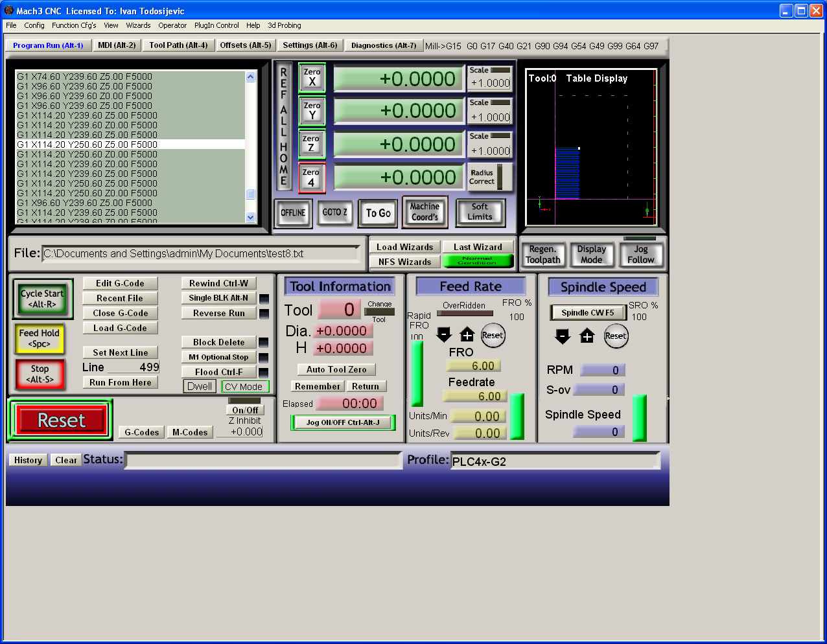Click the GOTO Z button
The image size is (827, 644).
point(334,213)
